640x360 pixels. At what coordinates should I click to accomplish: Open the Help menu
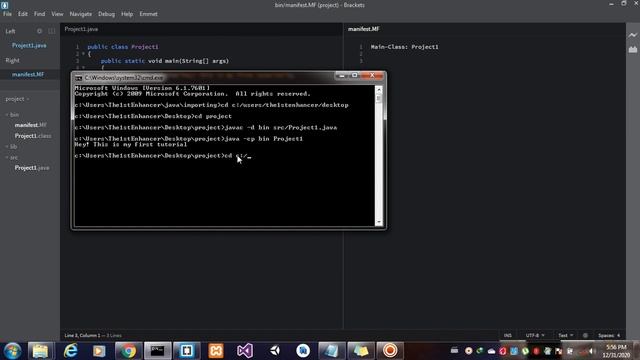127,14
